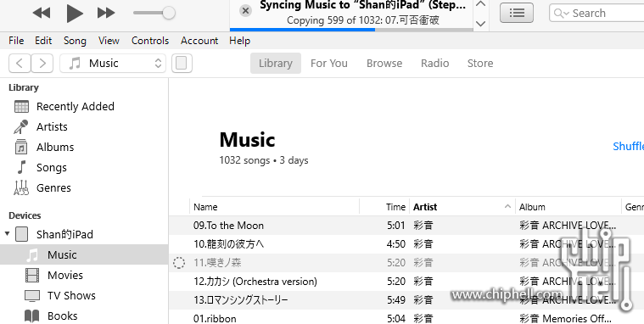The height and width of the screenshot is (324, 644).
Task: Click the rewind previous track button
Action: click(41, 13)
